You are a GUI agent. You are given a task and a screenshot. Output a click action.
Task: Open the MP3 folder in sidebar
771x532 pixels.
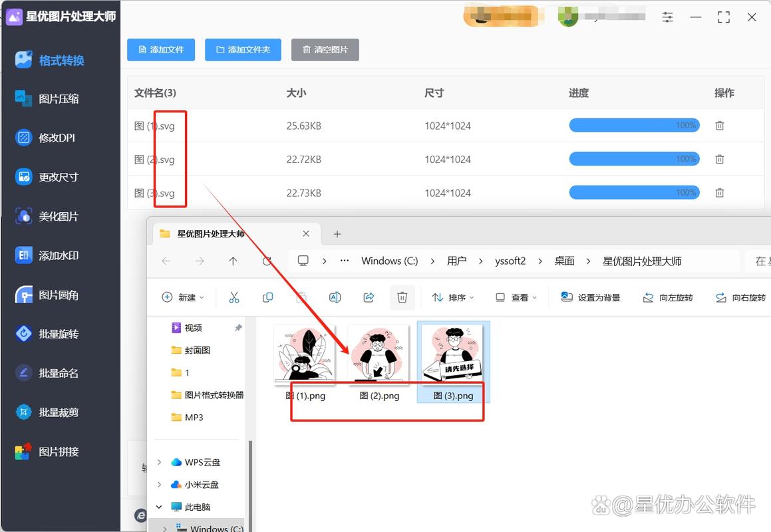pos(188,417)
